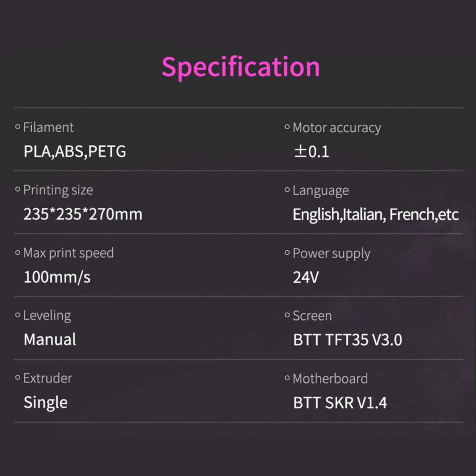476x476 pixels.
Task: Click the bullet circle beside Leveling
Action: pos(17,315)
